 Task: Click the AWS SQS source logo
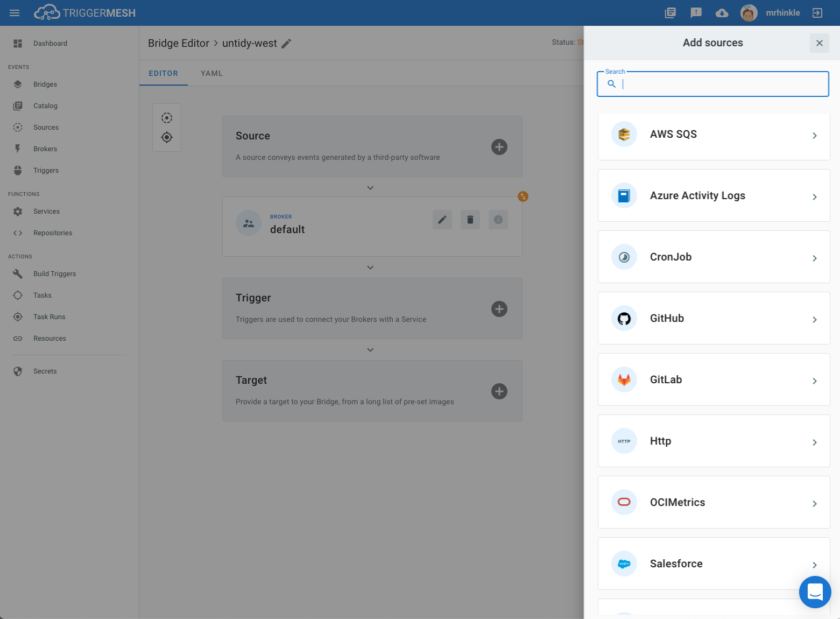click(624, 134)
